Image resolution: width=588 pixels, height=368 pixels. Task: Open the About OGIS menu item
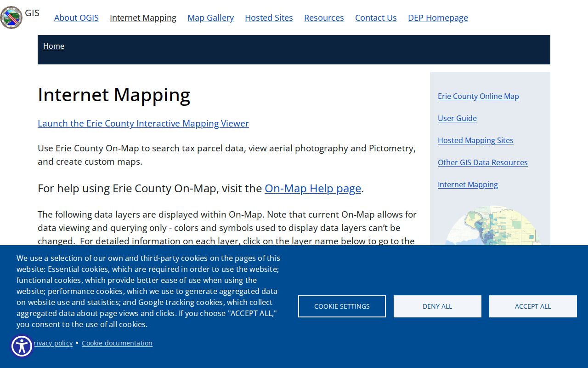click(76, 17)
